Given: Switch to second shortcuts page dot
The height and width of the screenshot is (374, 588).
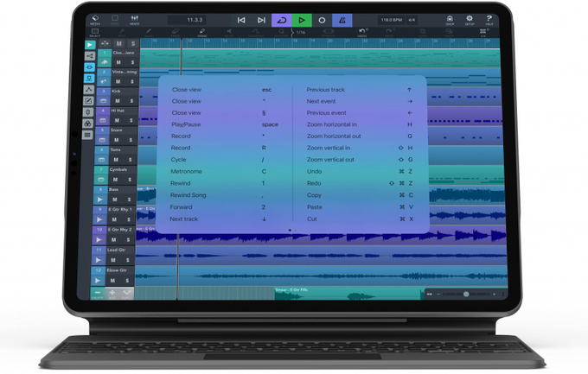Looking at the screenshot, I should (x=296, y=230).
